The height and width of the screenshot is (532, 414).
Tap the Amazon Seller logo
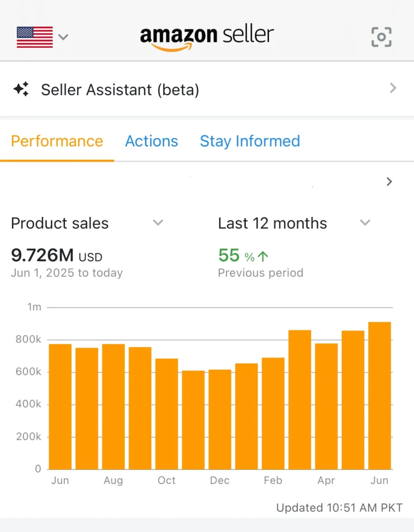(207, 38)
